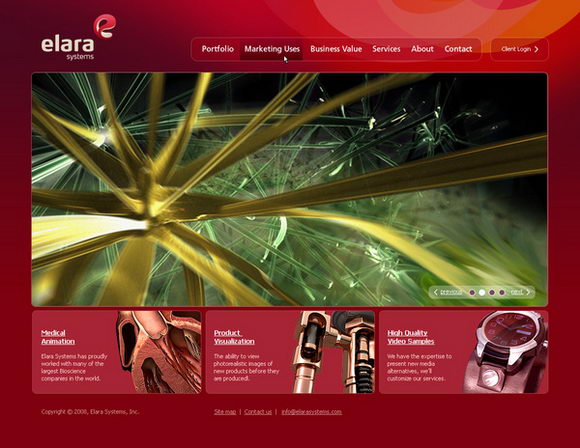The width and height of the screenshot is (580, 448).
Task: Click the Client Login button
Action: (x=519, y=49)
